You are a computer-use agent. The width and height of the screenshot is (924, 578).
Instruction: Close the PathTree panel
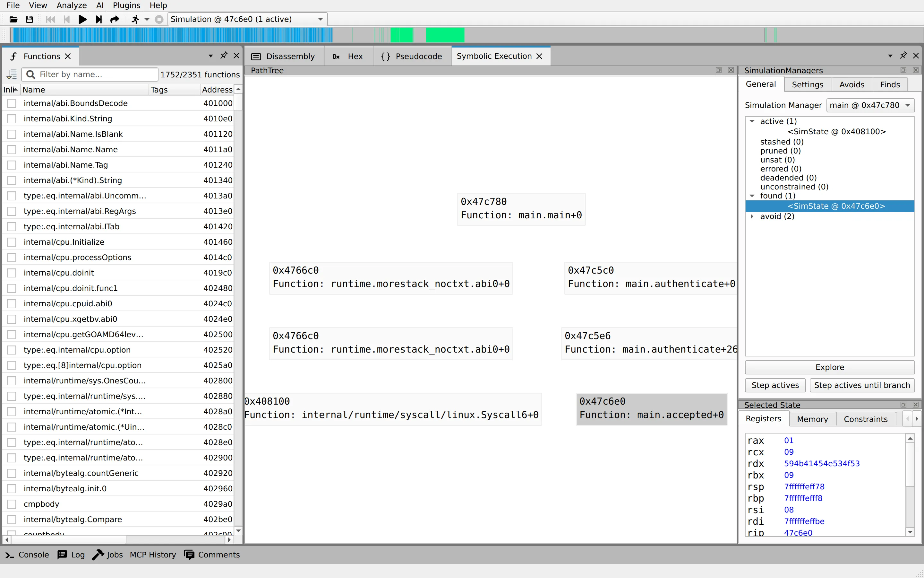coord(731,70)
